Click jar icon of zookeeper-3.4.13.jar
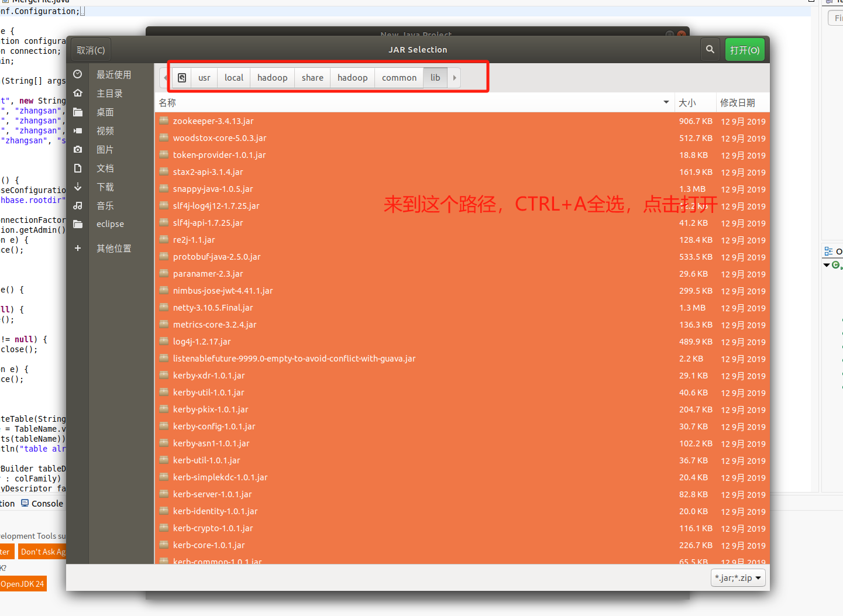843x616 pixels. coord(164,121)
